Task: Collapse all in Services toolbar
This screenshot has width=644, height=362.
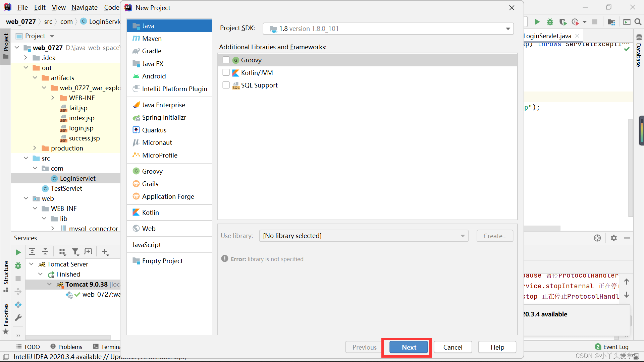Action: (45, 251)
